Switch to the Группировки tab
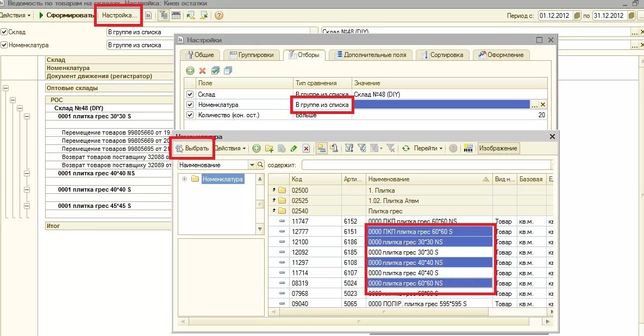Screen dimensions: 644x336 coord(252,55)
